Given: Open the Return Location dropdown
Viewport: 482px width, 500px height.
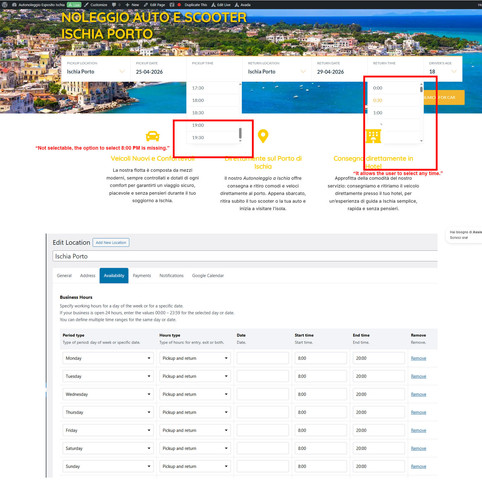Looking at the screenshot, I should coord(277,69).
